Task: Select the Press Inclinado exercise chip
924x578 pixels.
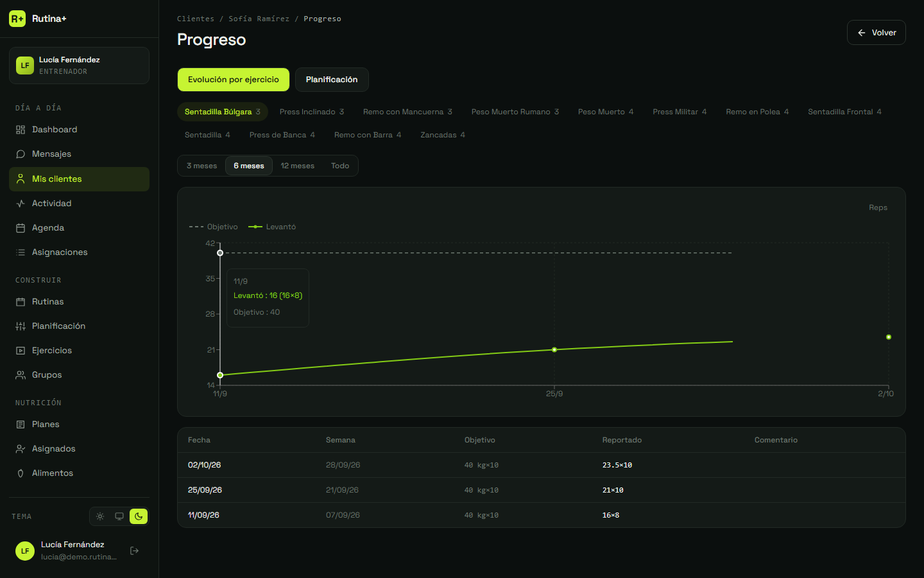Action: coord(312,112)
